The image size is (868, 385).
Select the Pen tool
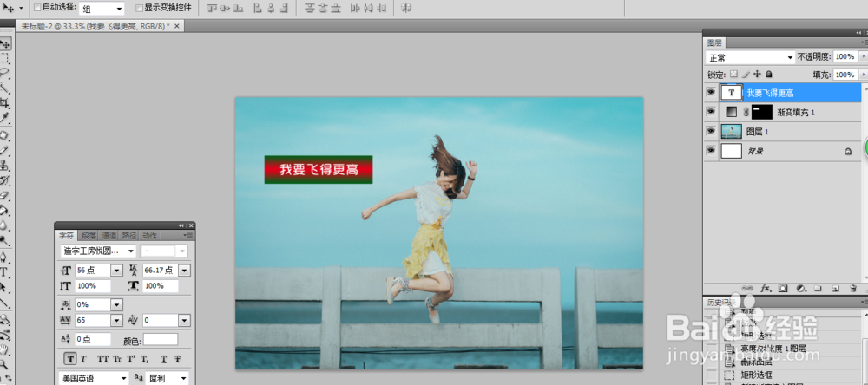click(x=5, y=258)
